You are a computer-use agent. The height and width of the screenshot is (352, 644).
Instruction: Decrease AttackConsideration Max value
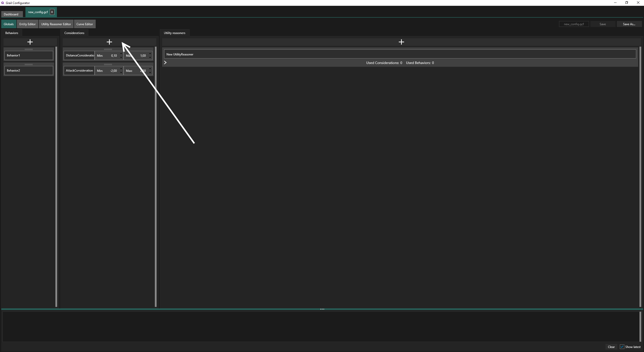(x=150, y=73)
